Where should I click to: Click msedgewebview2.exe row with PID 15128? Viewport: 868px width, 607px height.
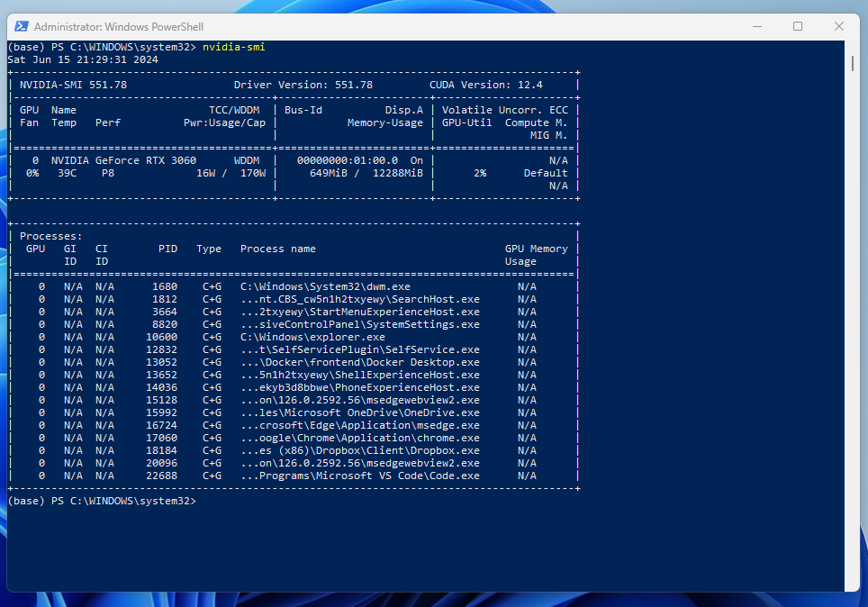click(360, 401)
